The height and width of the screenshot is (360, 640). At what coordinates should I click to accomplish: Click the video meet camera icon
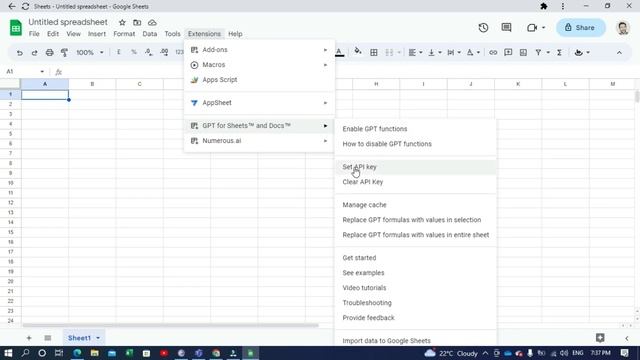point(531,28)
